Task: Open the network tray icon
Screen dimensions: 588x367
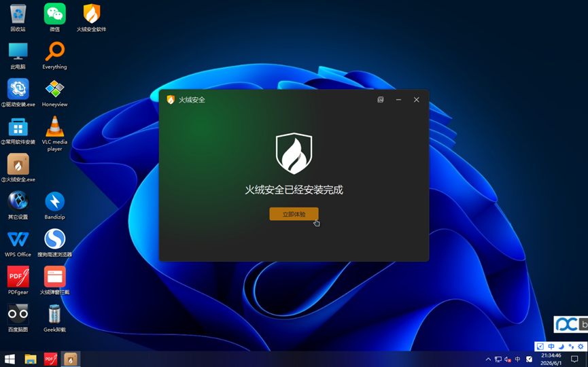Action: coord(498,359)
